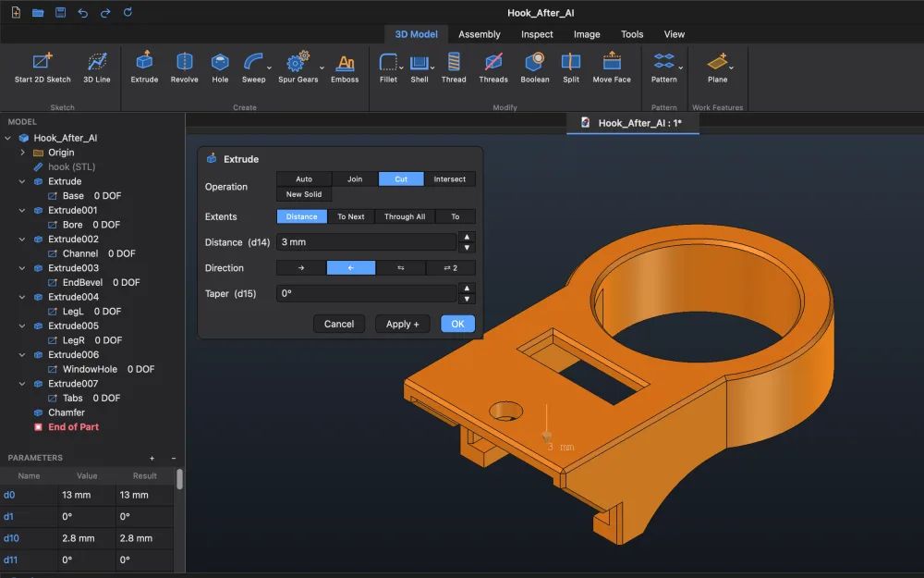Click the Apply + button
Viewport: 924px width, 578px height.
[x=403, y=324]
